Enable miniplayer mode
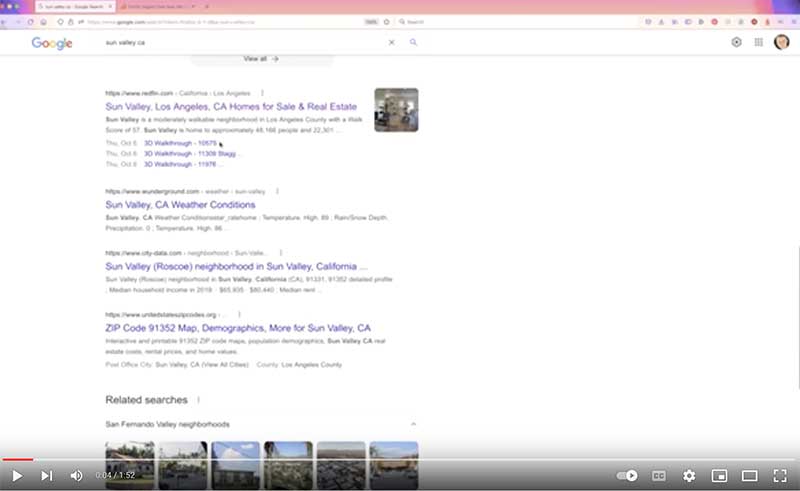This screenshot has height=491, width=800. pos(719,476)
